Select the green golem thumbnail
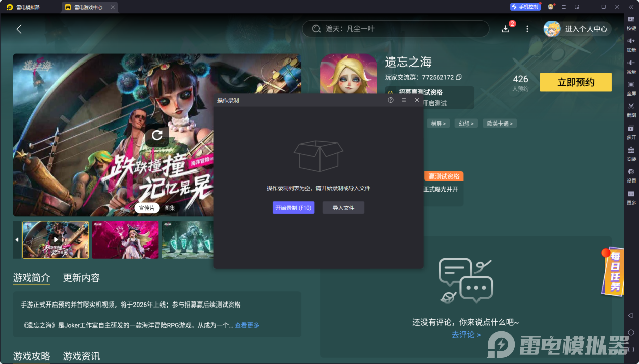 click(187, 239)
